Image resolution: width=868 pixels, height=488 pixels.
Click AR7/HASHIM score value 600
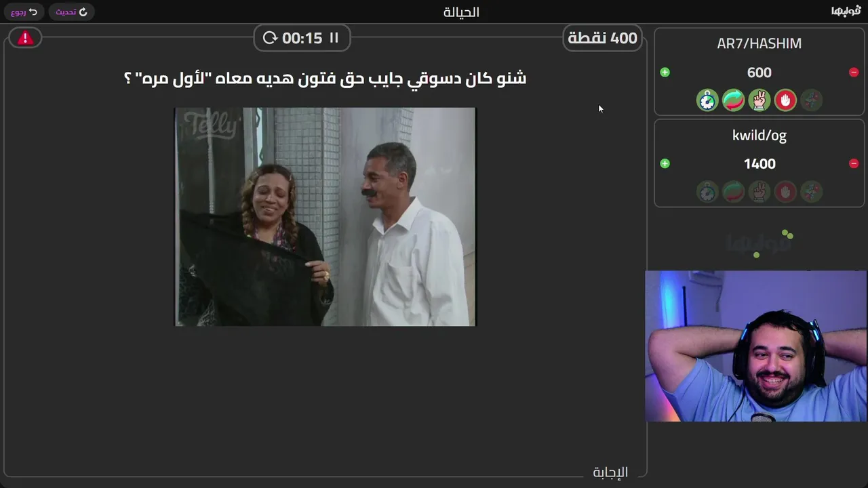tap(759, 73)
